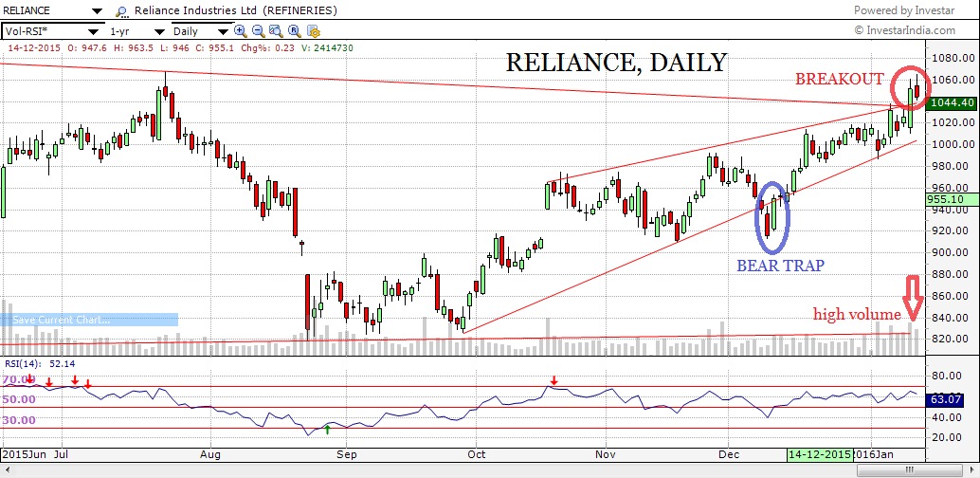Open the 1-yr time range dropdown
This screenshot has width=980, height=478.
click(159, 31)
